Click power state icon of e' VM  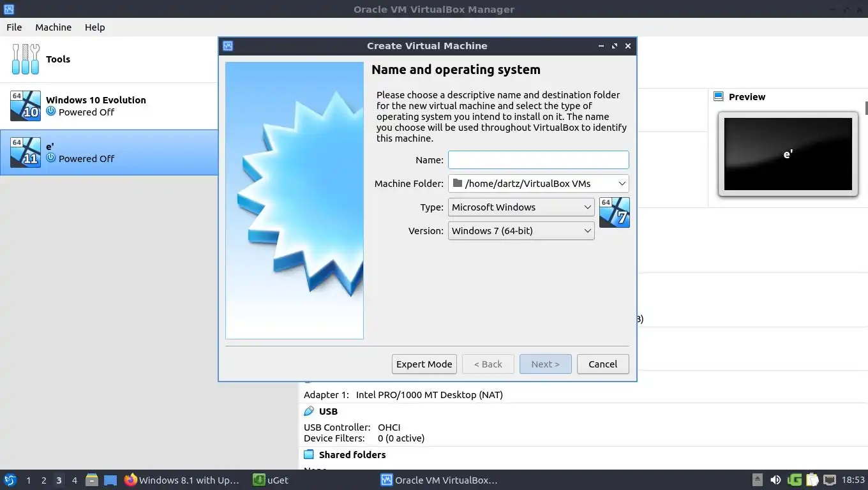pos(51,158)
